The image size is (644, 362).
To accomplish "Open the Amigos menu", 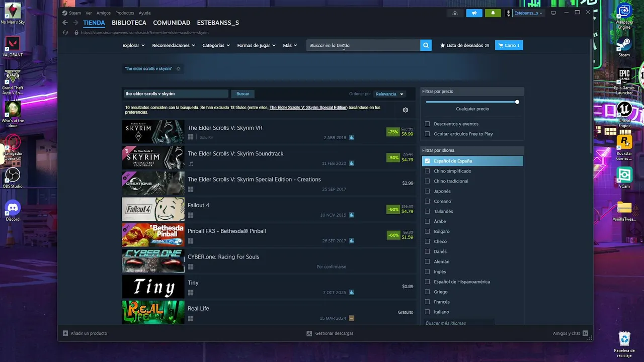I will [104, 13].
